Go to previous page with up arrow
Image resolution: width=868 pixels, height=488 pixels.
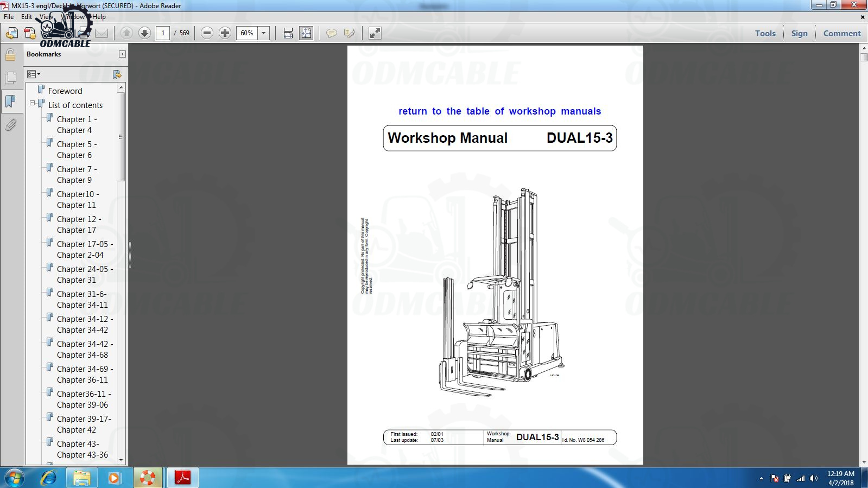(x=126, y=33)
